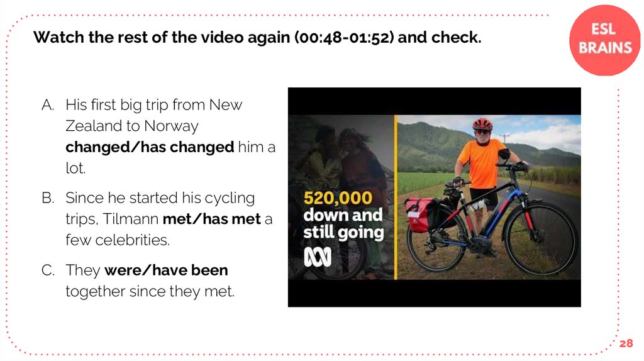
Task: Click the 'A.' list marker
Action: [48, 104]
